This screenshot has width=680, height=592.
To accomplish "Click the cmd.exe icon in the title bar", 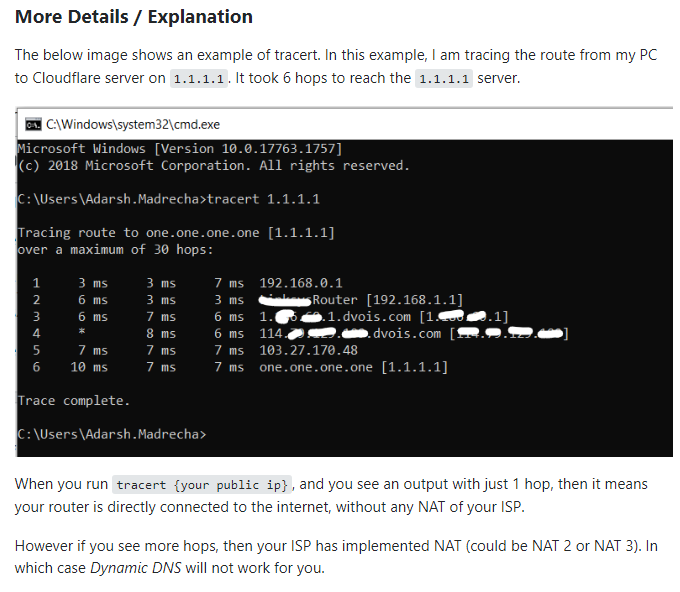I will pos(33,124).
